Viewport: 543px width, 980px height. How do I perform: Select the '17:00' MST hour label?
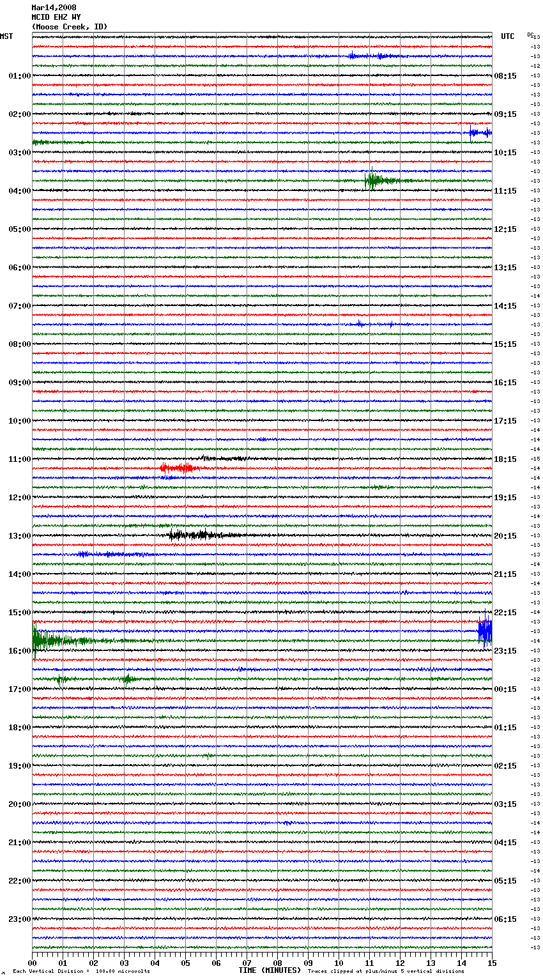[x=20, y=689]
